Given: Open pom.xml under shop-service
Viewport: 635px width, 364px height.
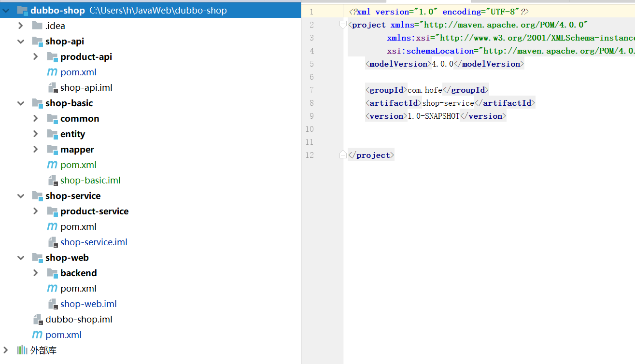Looking at the screenshot, I should click(x=78, y=226).
